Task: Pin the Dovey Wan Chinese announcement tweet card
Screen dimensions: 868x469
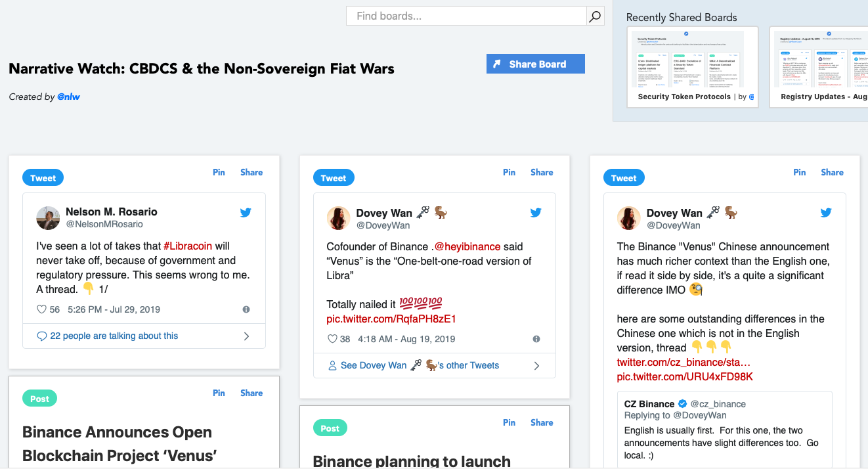Action: pyautogui.click(x=799, y=172)
